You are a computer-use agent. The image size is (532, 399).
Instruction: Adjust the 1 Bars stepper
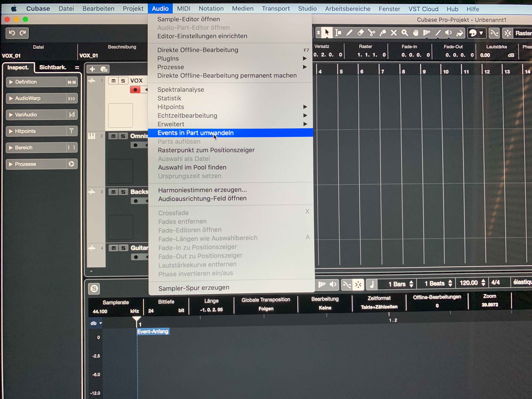(411, 284)
